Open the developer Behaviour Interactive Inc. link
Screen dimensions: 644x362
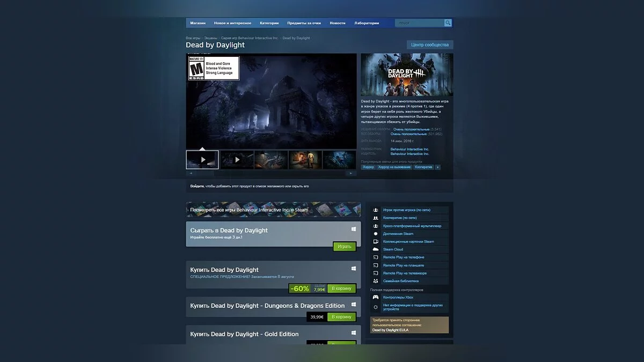pyautogui.click(x=410, y=149)
